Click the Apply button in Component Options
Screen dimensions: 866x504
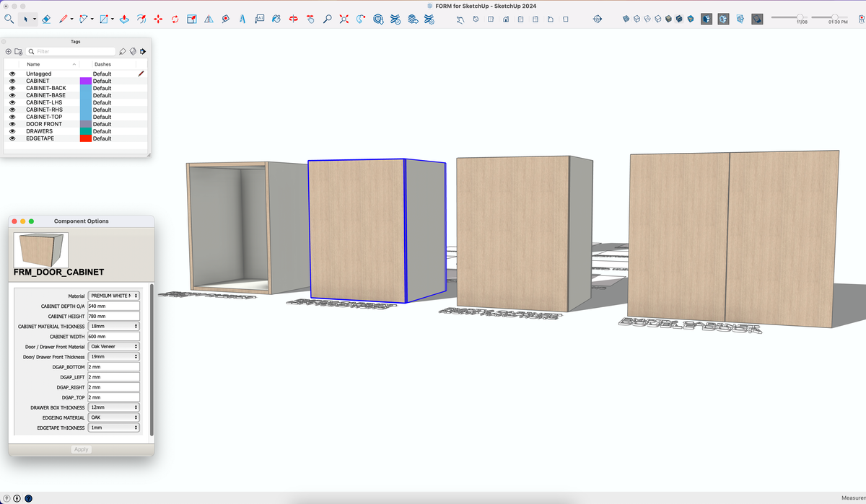[x=81, y=449]
